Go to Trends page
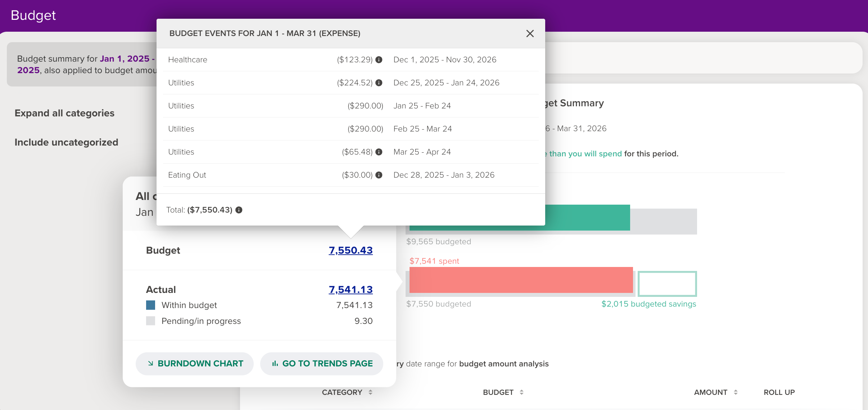Viewport: 868px width, 410px height. (322, 364)
